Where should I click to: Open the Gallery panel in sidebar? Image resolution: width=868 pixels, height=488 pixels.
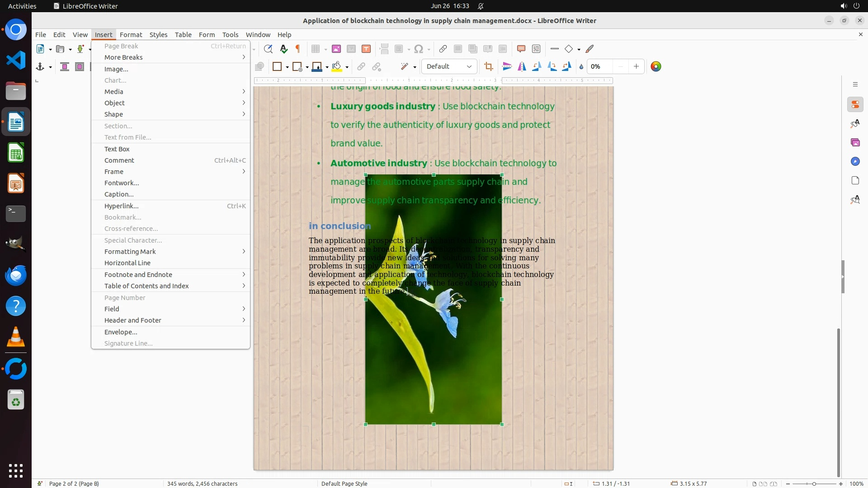pyautogui.click(x=855, y=143)
